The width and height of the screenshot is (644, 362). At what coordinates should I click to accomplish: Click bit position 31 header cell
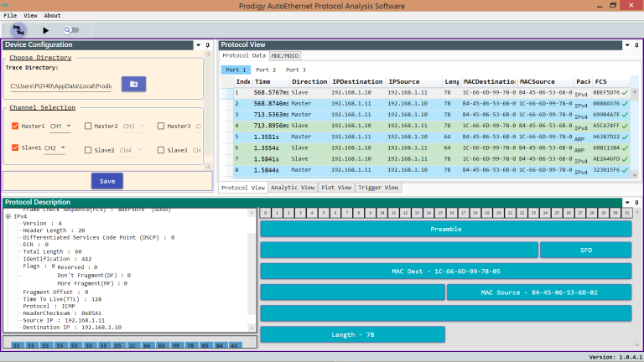tap(626, 213)
